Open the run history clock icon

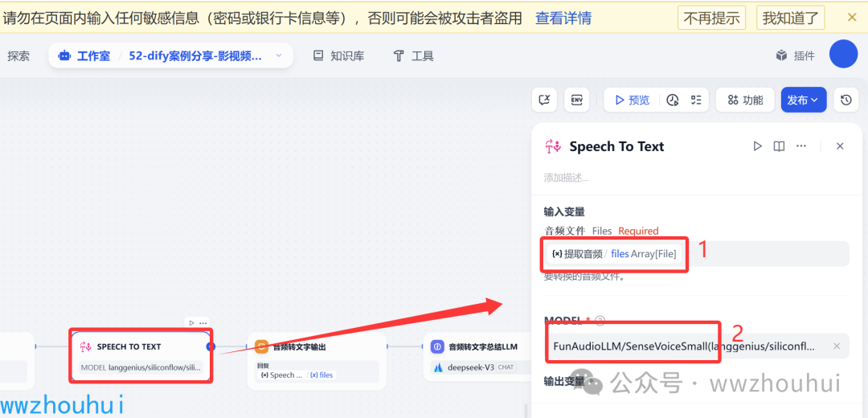pyautogui.click(x=673, y=100)
